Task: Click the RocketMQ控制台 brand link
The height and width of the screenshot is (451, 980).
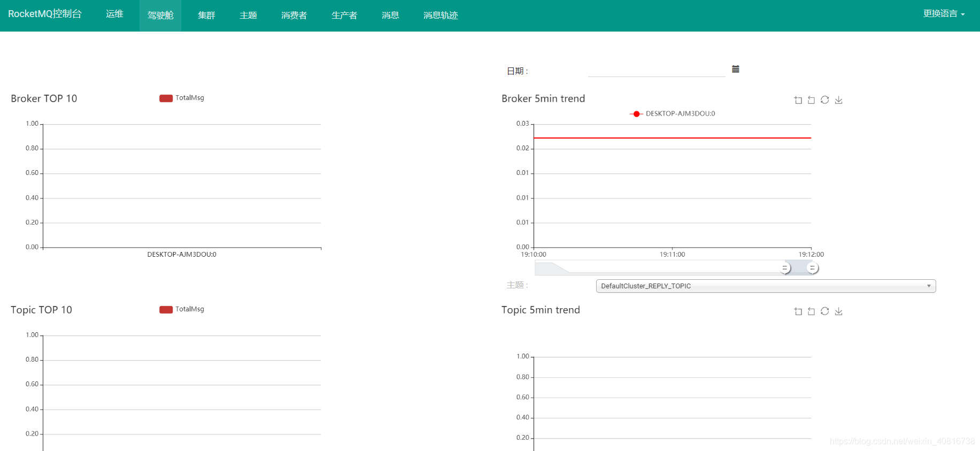Action: pos(45,14)
